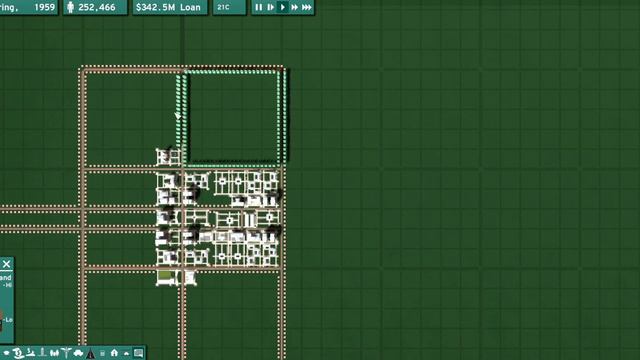Click the first small dot toolbar icon

coord(6,353)
